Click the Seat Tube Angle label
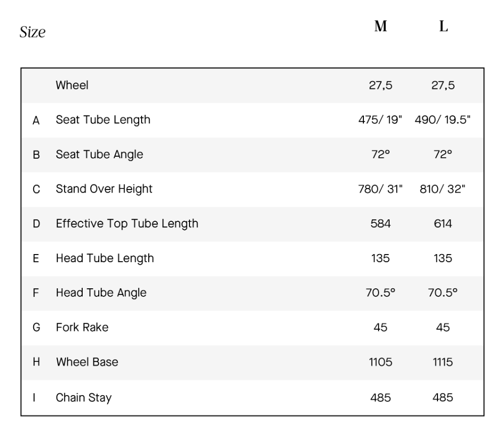 99,155
